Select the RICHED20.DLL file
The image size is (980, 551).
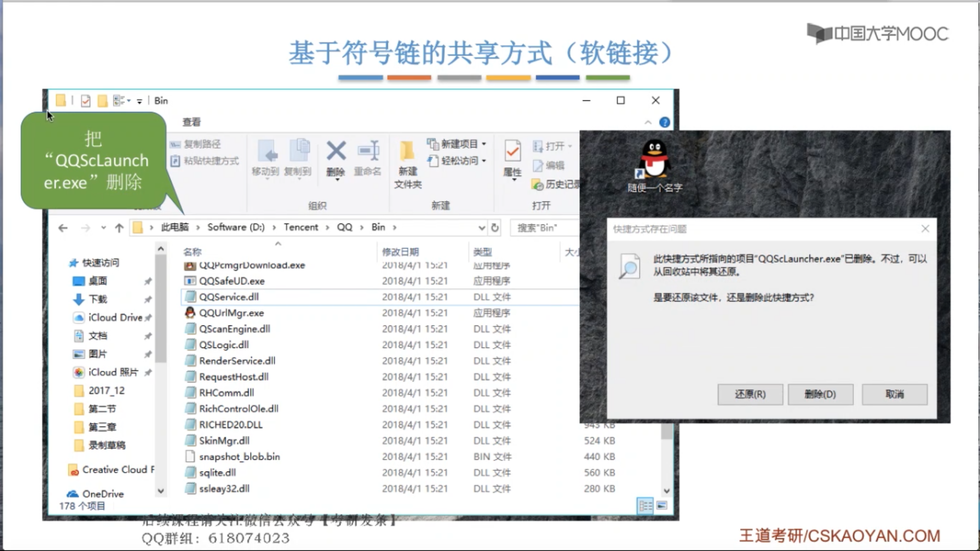click(231, 424)
